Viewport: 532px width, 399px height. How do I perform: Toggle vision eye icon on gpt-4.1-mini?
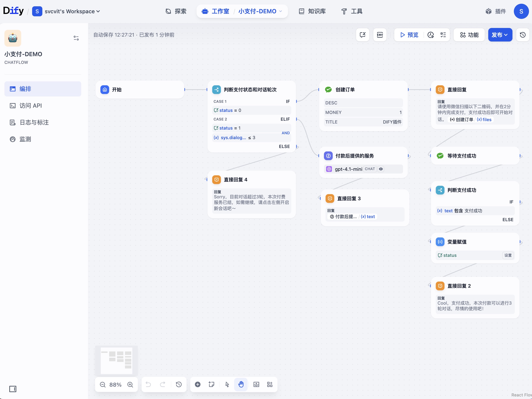pos(381,169)
